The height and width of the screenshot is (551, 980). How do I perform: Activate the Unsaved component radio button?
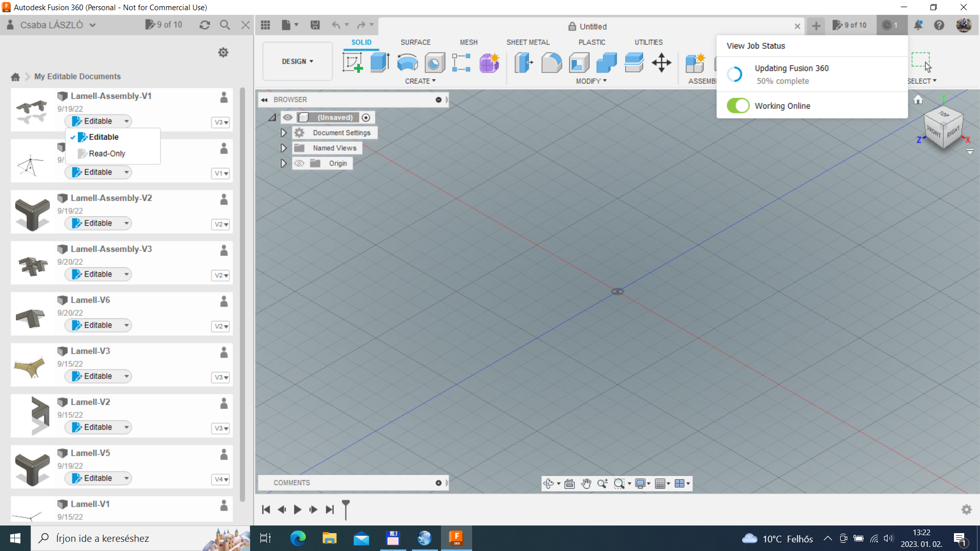366,117
